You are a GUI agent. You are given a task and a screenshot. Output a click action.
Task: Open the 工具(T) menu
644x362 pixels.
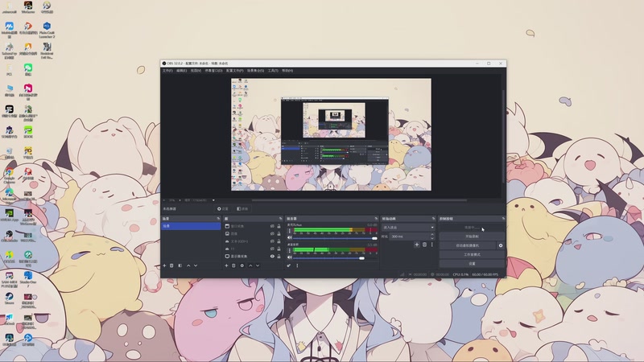(x=273, y=71)
